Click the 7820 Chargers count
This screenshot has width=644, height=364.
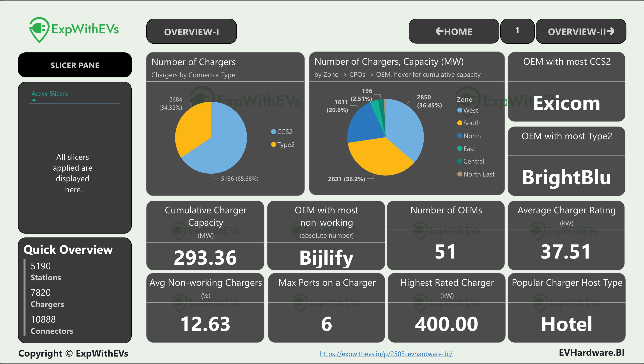(41, 292)
